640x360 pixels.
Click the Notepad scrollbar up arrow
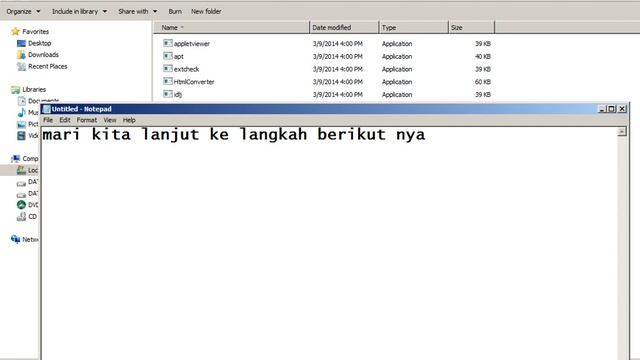622,131
